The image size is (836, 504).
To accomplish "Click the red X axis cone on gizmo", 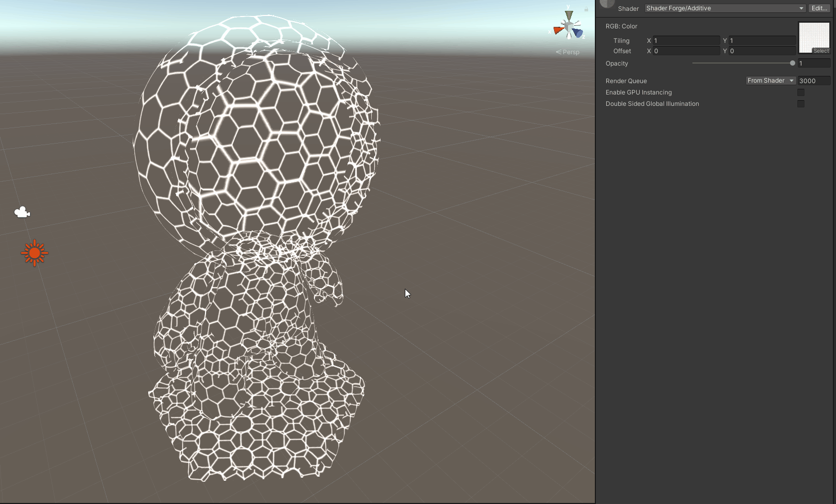I will click(x=558, y=30).
